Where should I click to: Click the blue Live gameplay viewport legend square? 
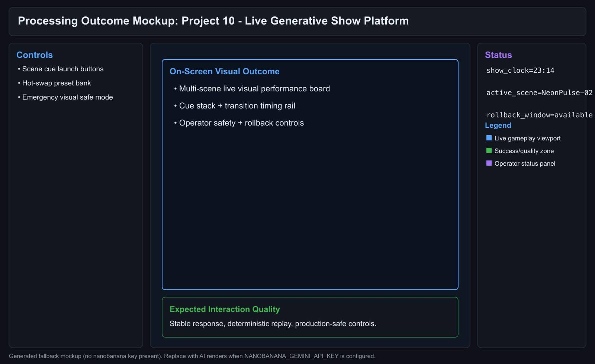coord(489,138)
